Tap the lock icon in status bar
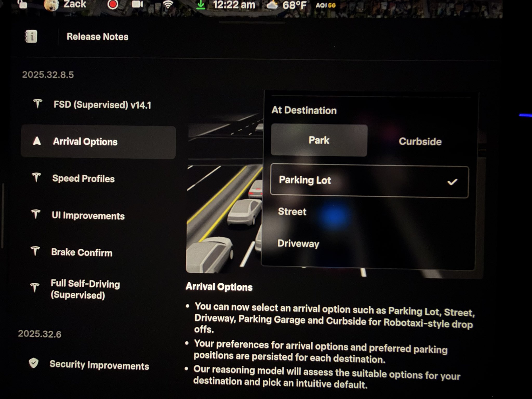Image resolution: width=532 pixels, height=399 pixels. (x=23, y=4)
